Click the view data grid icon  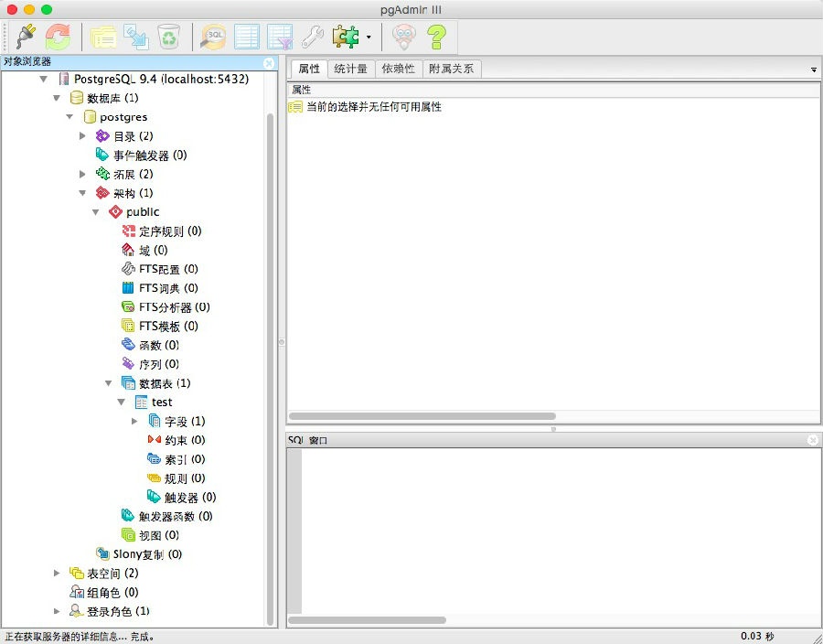(x=246, y=37)
